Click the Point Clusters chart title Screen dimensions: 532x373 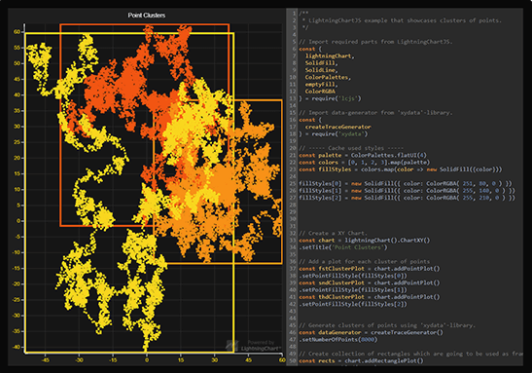coord(146,15)
